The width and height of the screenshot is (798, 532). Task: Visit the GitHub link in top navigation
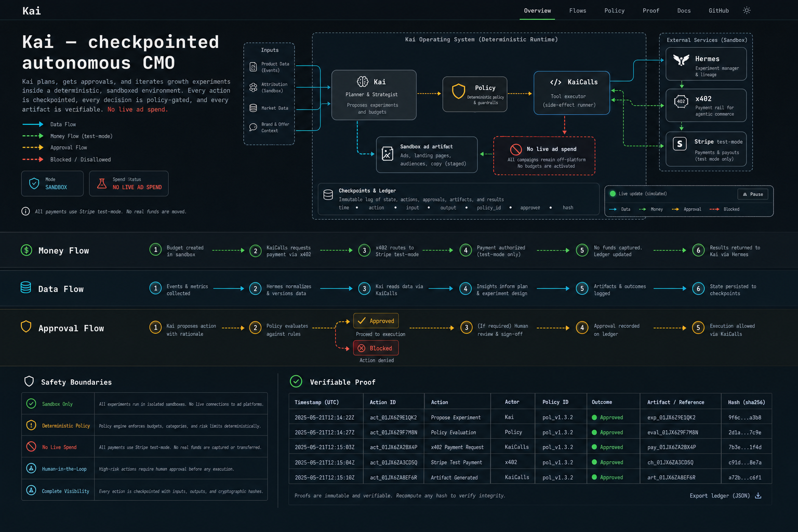click(x=719, y=10)
